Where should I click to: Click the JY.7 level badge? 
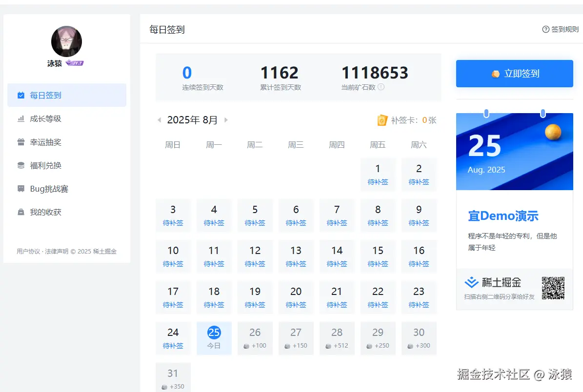coord(77,63)
